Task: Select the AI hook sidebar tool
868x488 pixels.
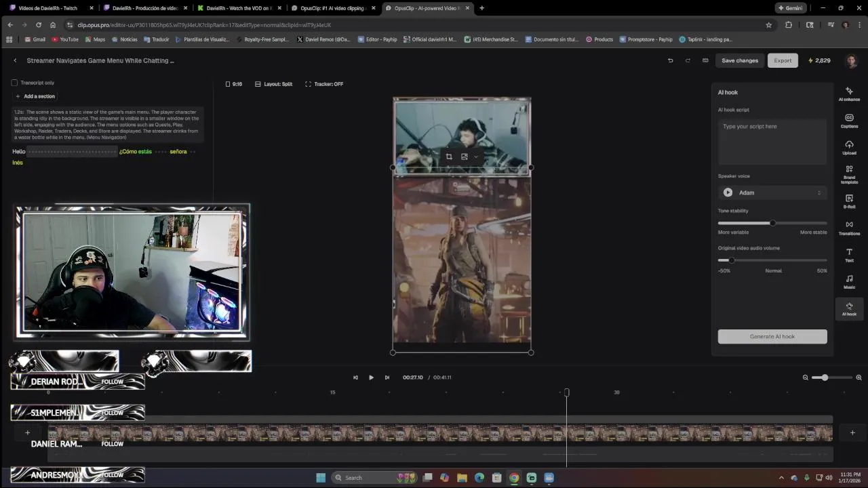Action: [849, 309]
